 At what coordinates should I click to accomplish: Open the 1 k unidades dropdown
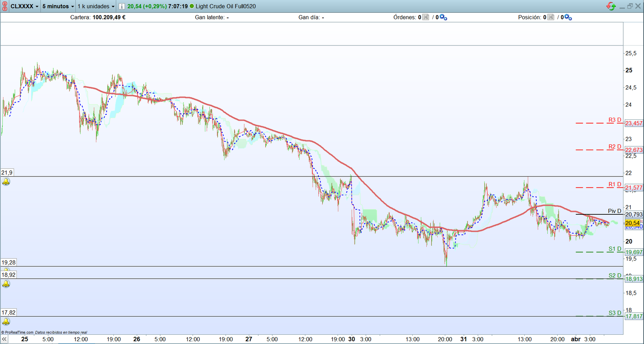pyautogui.click(x=96, y=6)
